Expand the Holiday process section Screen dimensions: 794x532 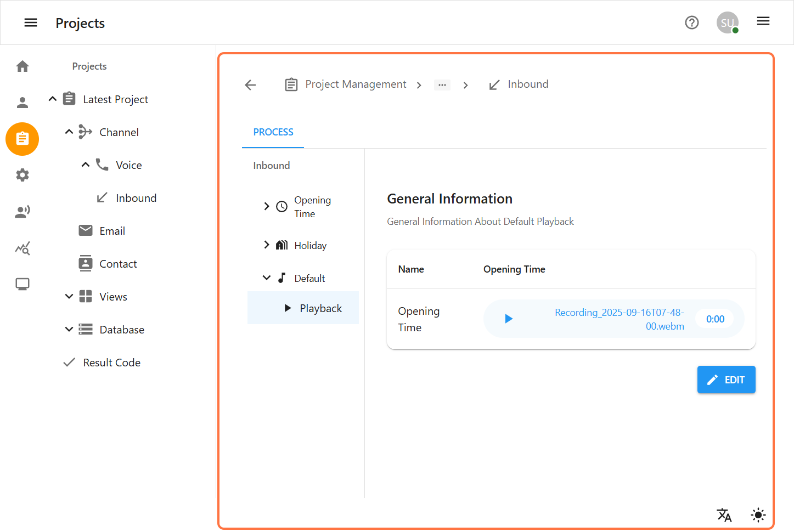267,245
